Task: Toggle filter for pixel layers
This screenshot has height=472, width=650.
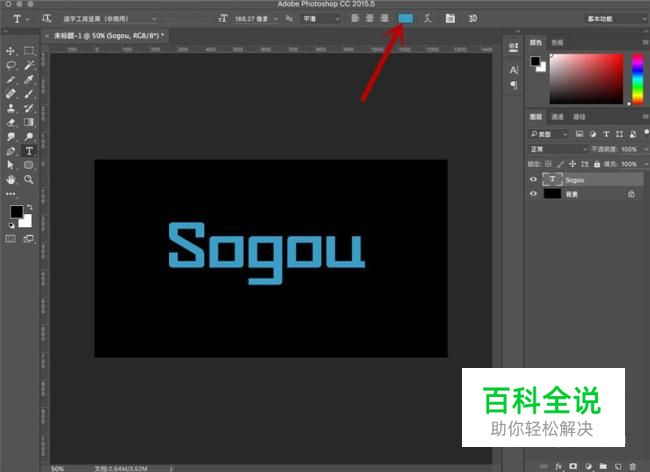Action: click(x=580, y=134)
